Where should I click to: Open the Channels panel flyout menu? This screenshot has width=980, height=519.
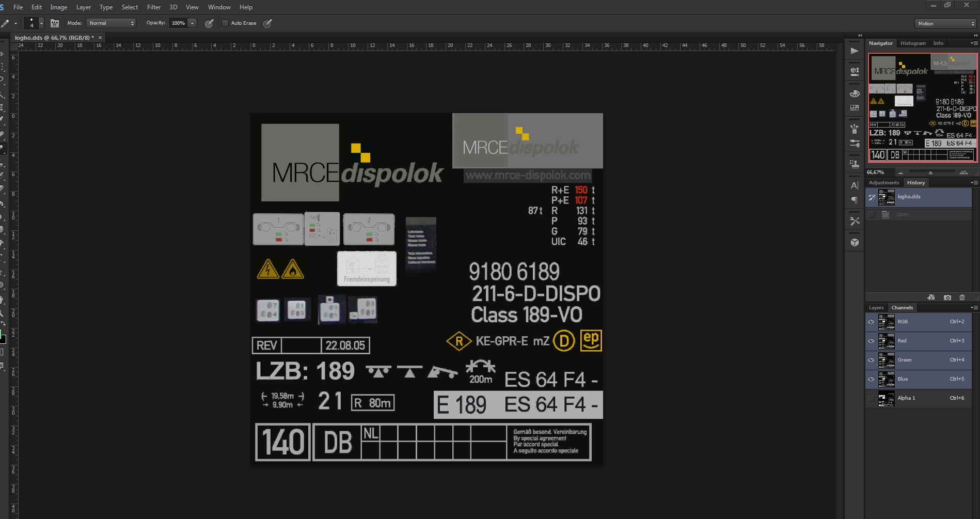(x=974, y=308)
